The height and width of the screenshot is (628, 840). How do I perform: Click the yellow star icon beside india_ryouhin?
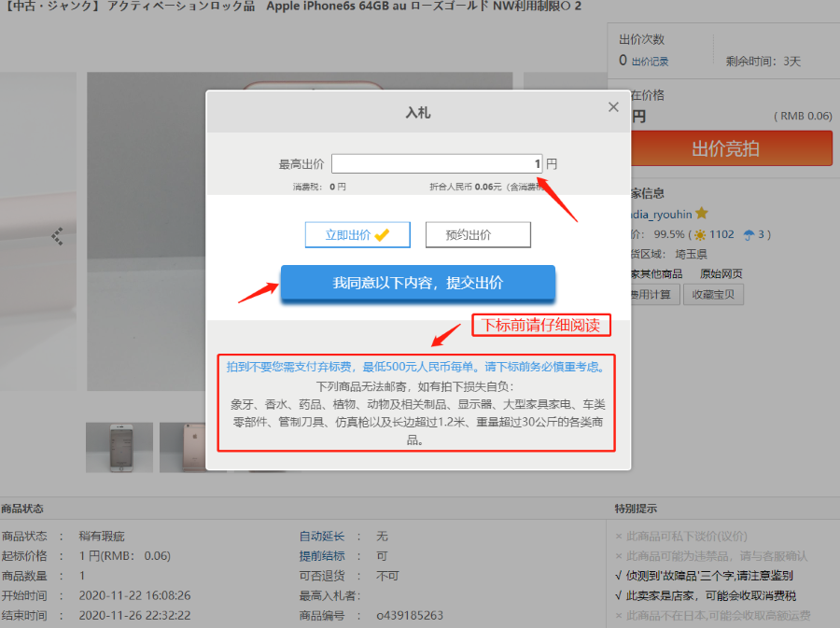[x=701, y=214]
